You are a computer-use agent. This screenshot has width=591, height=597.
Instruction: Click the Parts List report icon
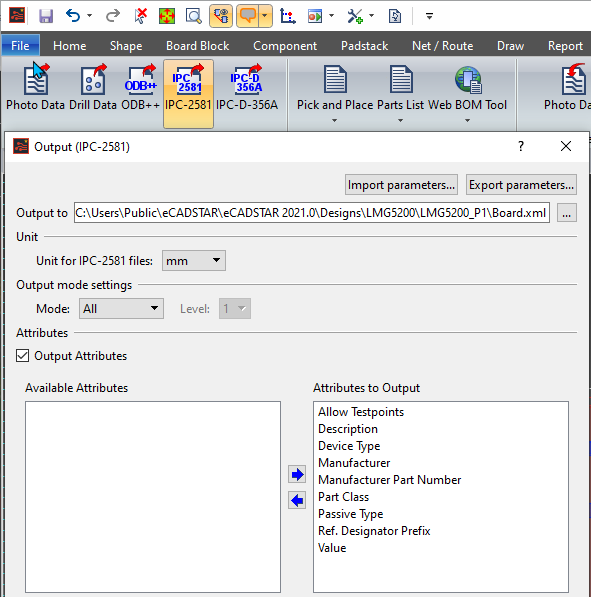(401, 80)
